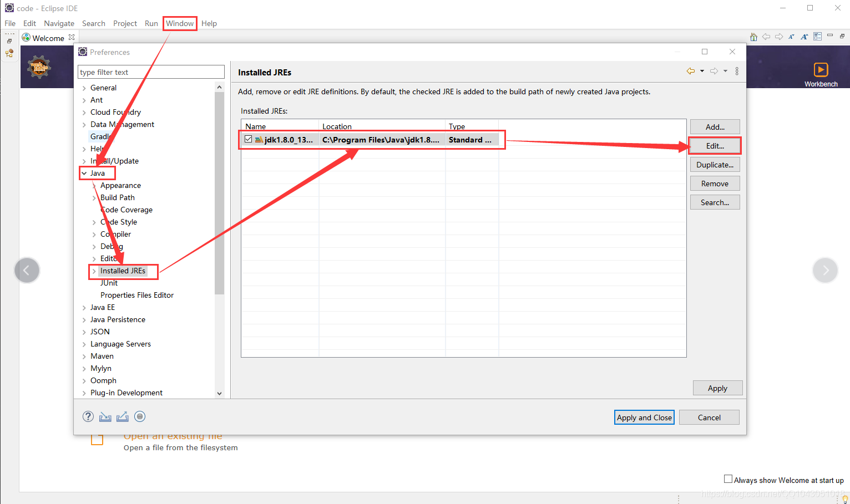Open the back history dropdown arrow
The height and width of the screenshot is (504, 850).
pos(702,71)
